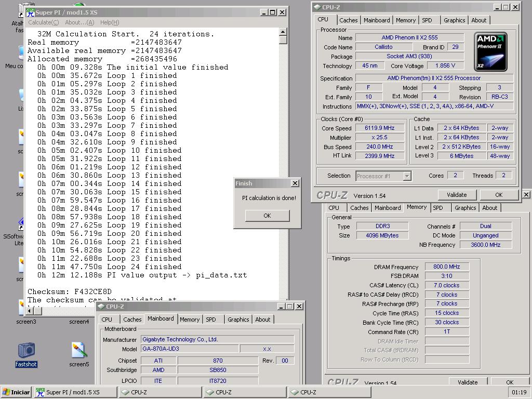Click the Gigabyte Technology manufacturer field

pyautogui.click(x=218, y=339)
